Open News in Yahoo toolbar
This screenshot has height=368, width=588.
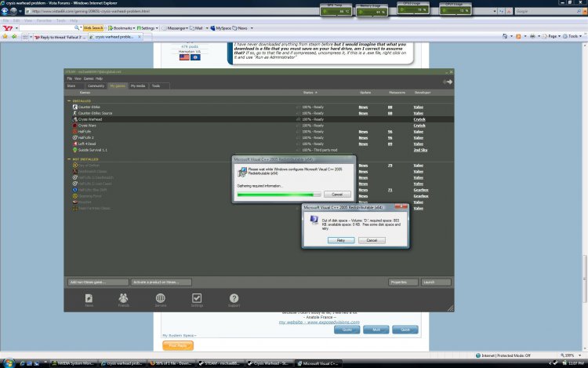(x=240, y=28)
